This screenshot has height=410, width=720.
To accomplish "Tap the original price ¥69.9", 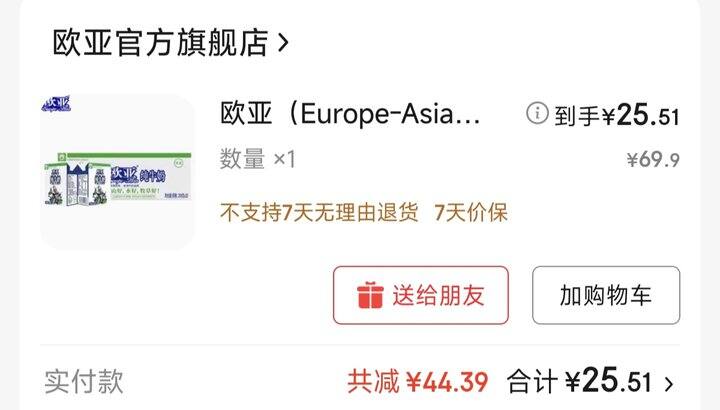I will 653,160.
